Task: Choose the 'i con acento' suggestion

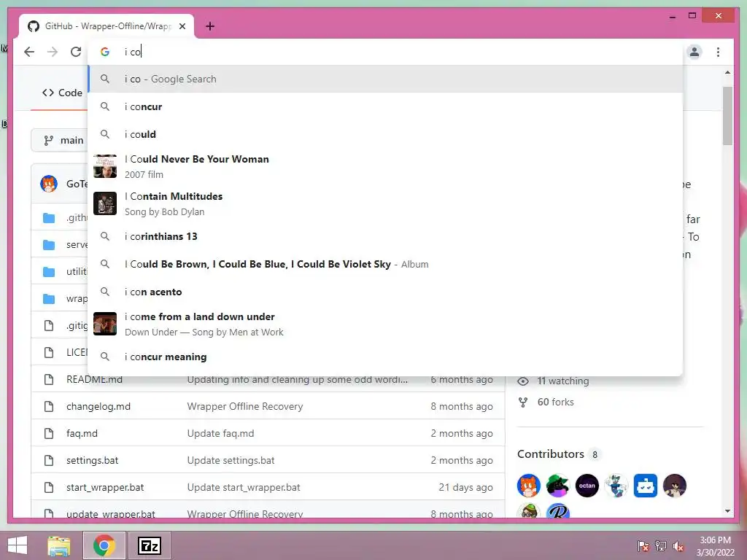Action: point(385,292)
